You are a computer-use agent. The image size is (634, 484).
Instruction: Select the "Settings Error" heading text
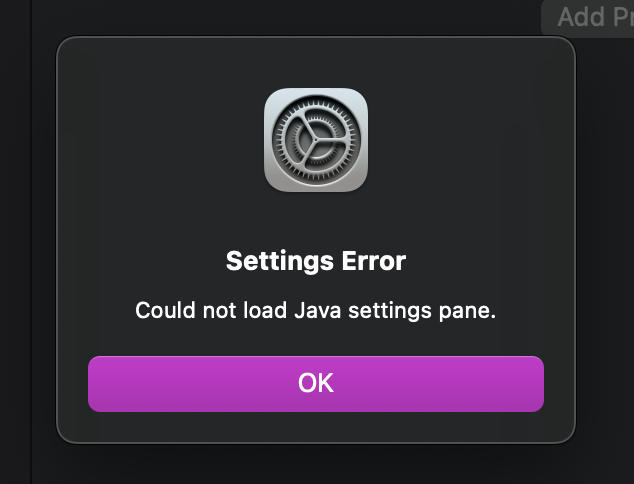click(x=316, y=261)
